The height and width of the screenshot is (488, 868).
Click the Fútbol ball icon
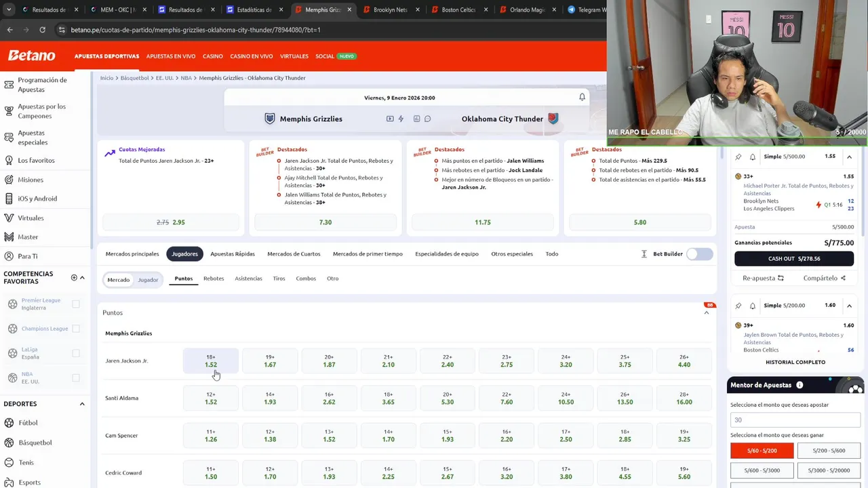pyautogui.click(x=9, y=423)
